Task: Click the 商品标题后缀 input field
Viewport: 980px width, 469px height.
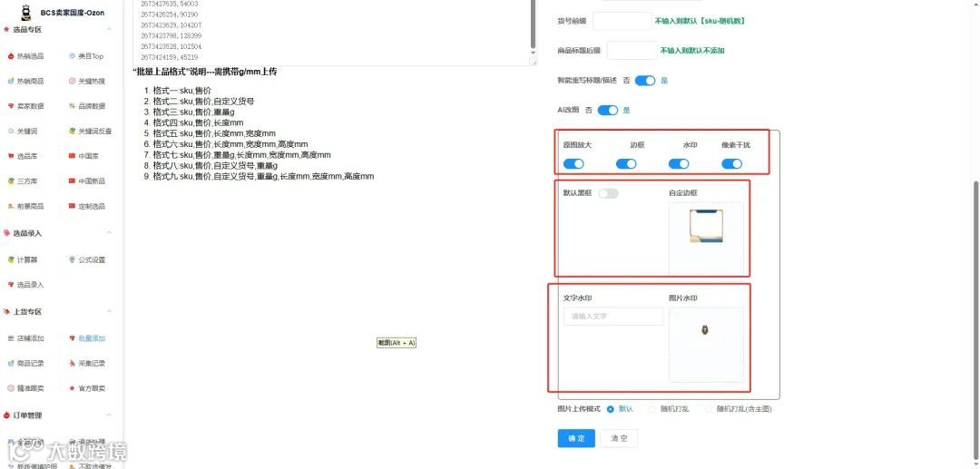Action: pyautogui.click(x=632, y=51)
